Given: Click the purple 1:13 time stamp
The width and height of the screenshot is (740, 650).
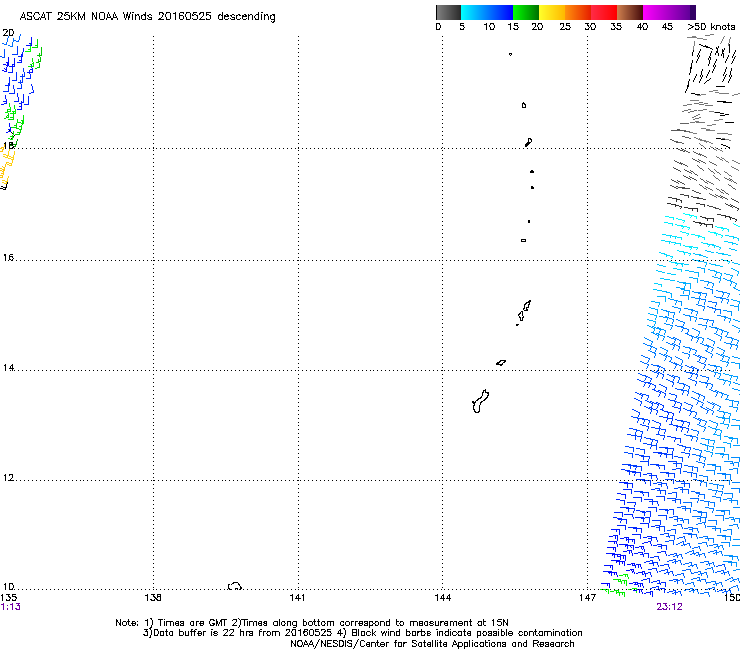Looking at the screenshot, I should [11, 607].
